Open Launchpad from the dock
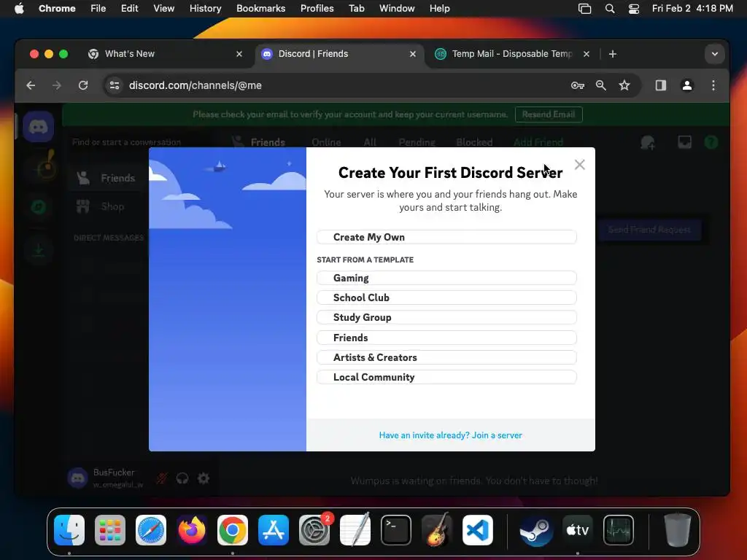 point(110,530)
